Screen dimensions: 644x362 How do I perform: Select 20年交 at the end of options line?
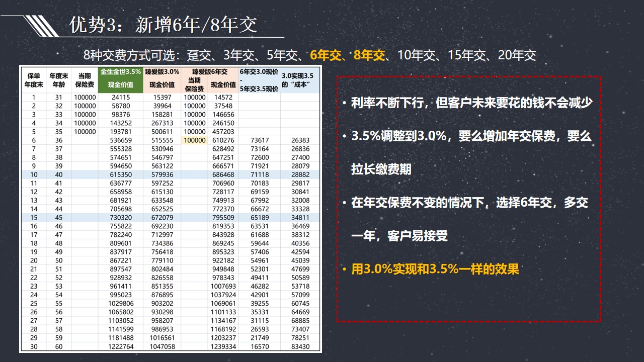click(x=517, y=55)
